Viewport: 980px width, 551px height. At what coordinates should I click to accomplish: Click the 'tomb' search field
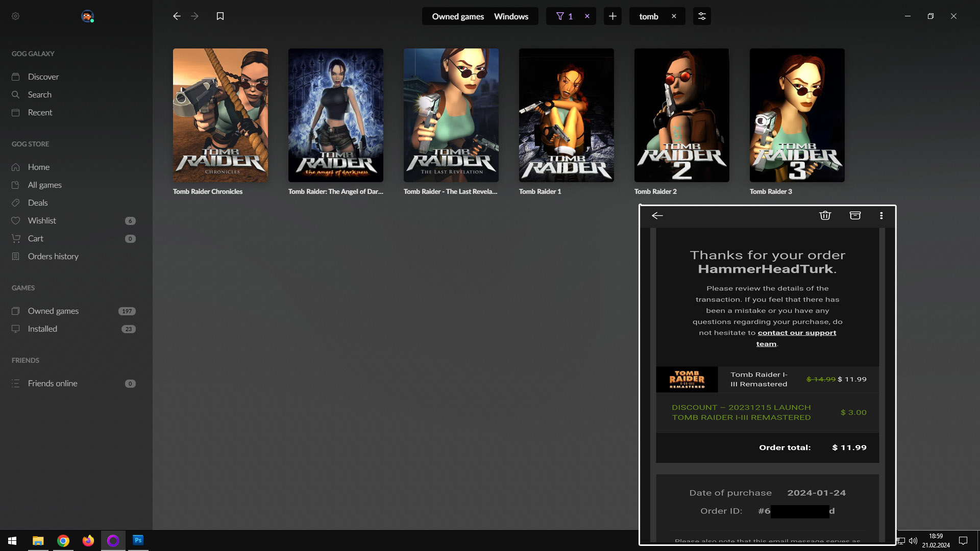[649, 16]
